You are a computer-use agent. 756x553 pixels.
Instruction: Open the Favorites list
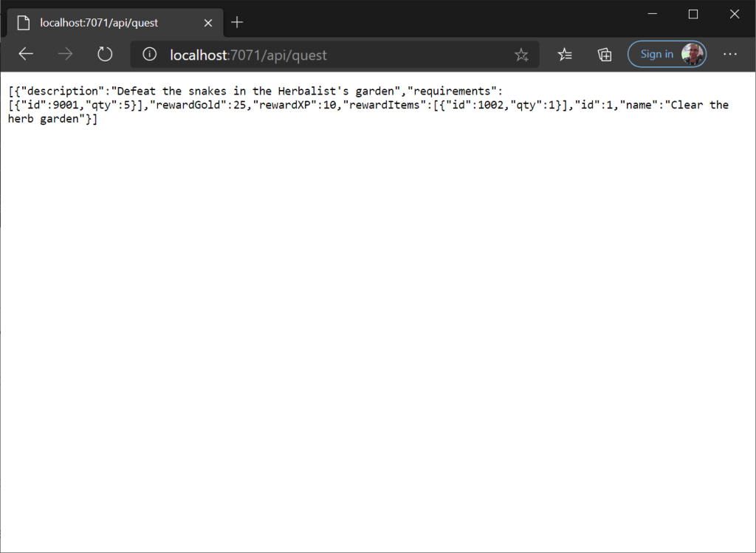565,54
